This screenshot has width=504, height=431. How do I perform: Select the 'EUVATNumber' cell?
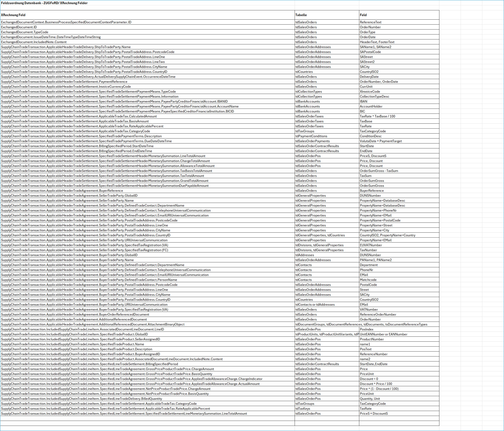tap(399, 245)
